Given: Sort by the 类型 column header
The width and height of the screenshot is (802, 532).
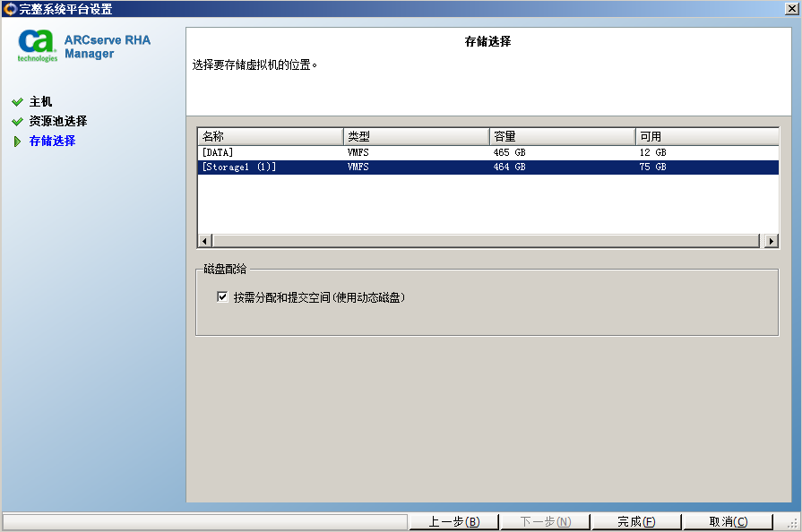Looking at the screenshot, I should [417, 136].
